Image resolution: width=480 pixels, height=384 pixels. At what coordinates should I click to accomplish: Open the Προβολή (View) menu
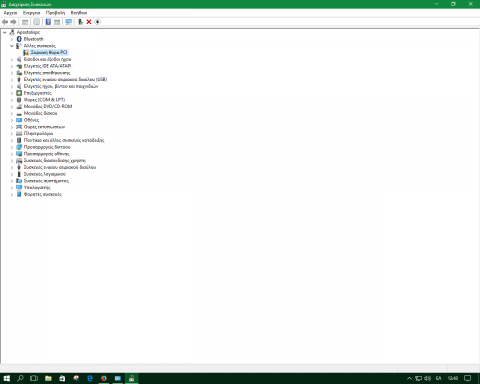point(55,13)
